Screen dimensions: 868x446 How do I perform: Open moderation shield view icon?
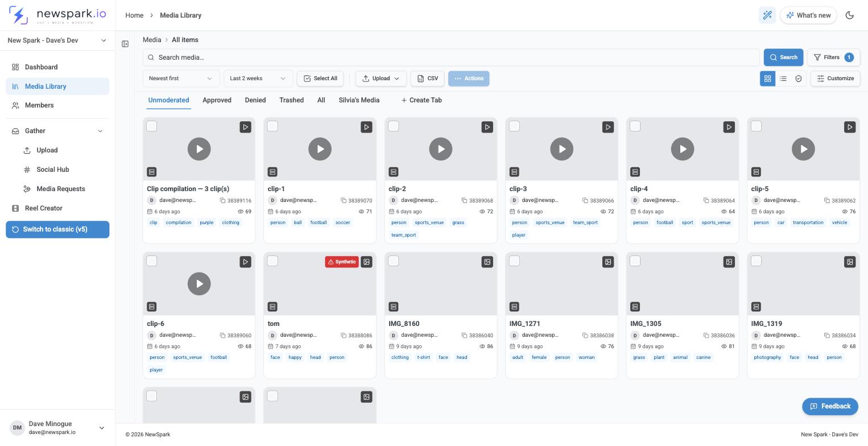[x=799, y=79]
